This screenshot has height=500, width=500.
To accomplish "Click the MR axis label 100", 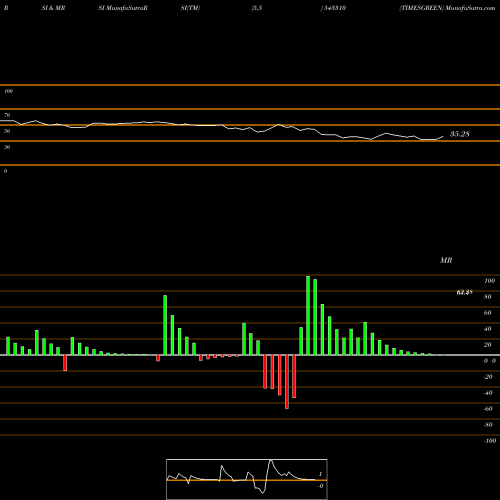I will (x=489, y=281).
